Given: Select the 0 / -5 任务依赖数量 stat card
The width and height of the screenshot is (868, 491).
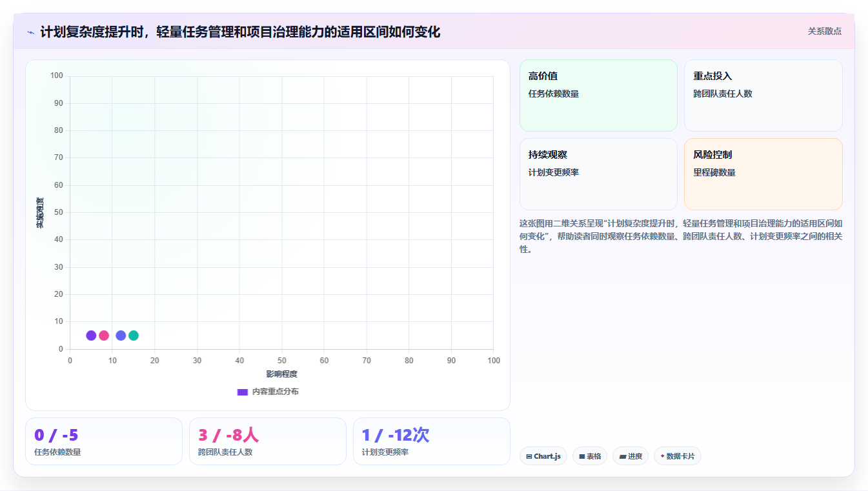Looking at the screenshot, I should click(x=104, y=441).
